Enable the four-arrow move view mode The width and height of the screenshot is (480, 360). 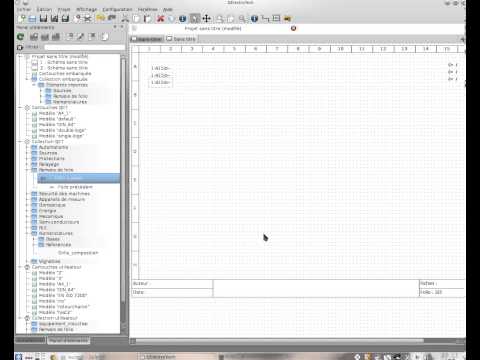(x=207, y=19)
